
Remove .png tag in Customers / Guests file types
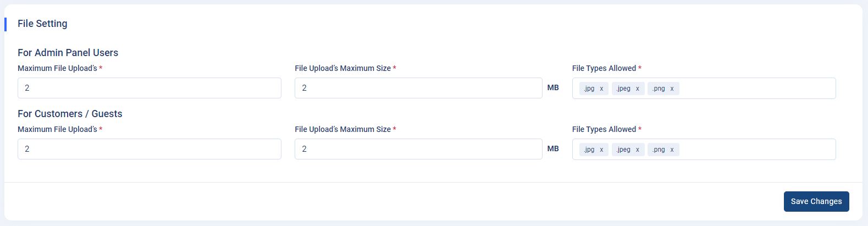672,150
